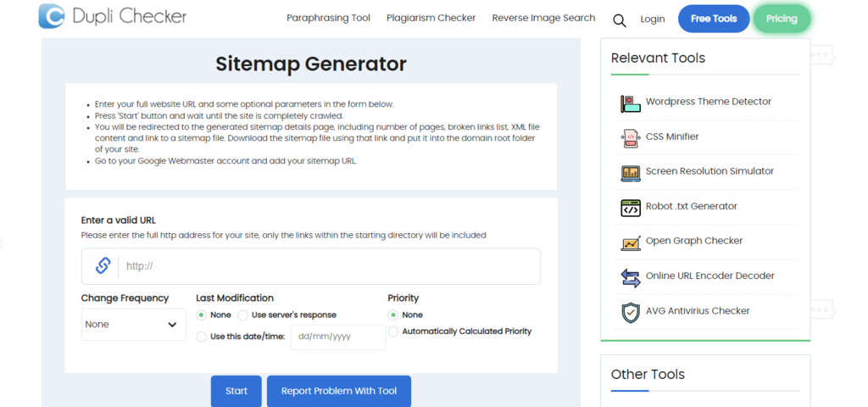Click the Free Tools button

714,19
